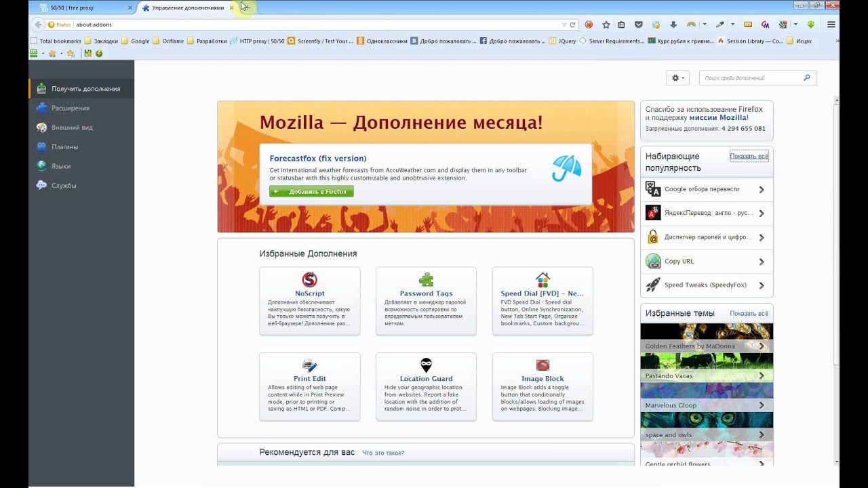Open the gear tools dropdown
The height and width of the screenshot is (488, 868).
pyautogui.click(x=677, y=78)
